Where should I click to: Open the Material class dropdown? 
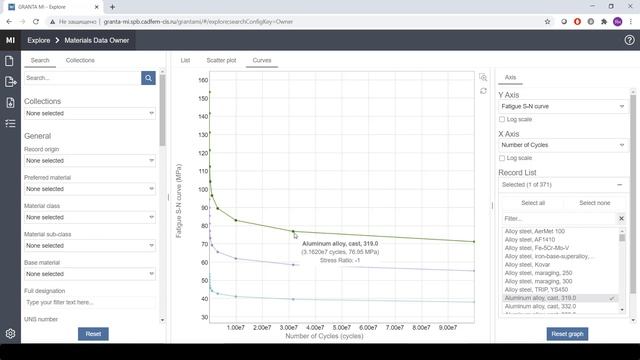click(x=90, y=217)
